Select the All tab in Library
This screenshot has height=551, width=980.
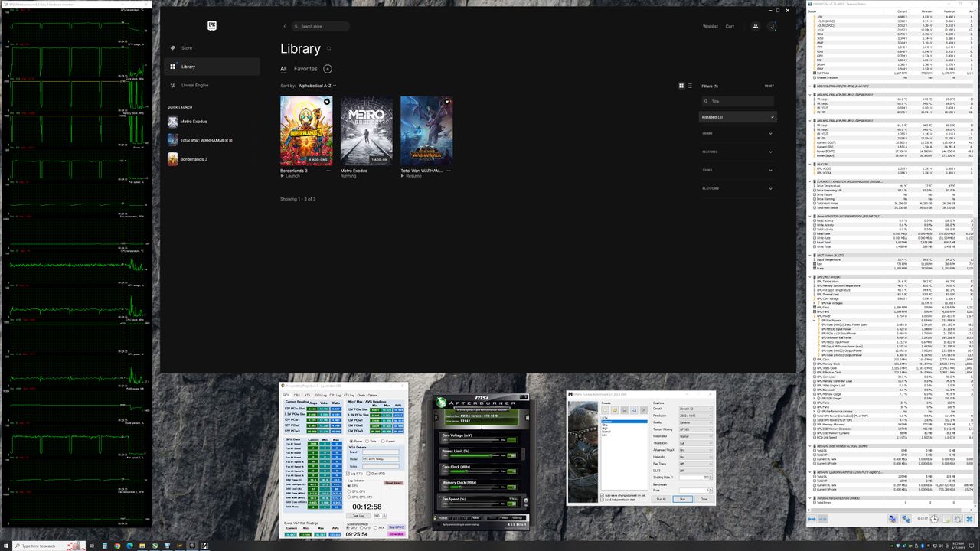pyautogui.click(x=283, y=69)
